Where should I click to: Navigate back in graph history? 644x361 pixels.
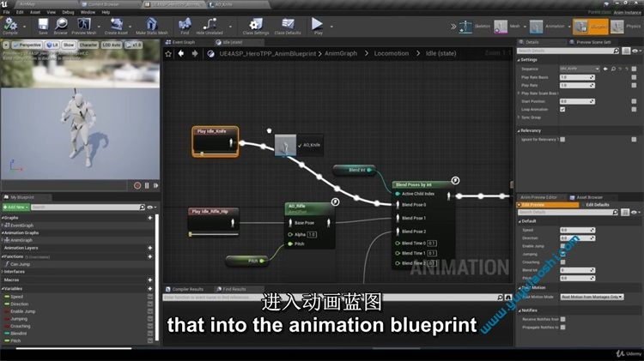tap(181, 54)
